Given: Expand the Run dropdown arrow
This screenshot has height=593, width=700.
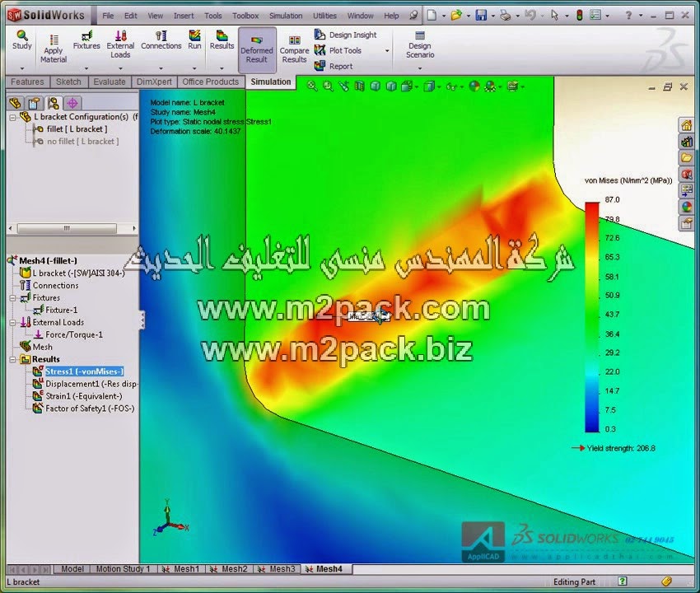Looking at the screenshot, I should (x=194, y=68).
